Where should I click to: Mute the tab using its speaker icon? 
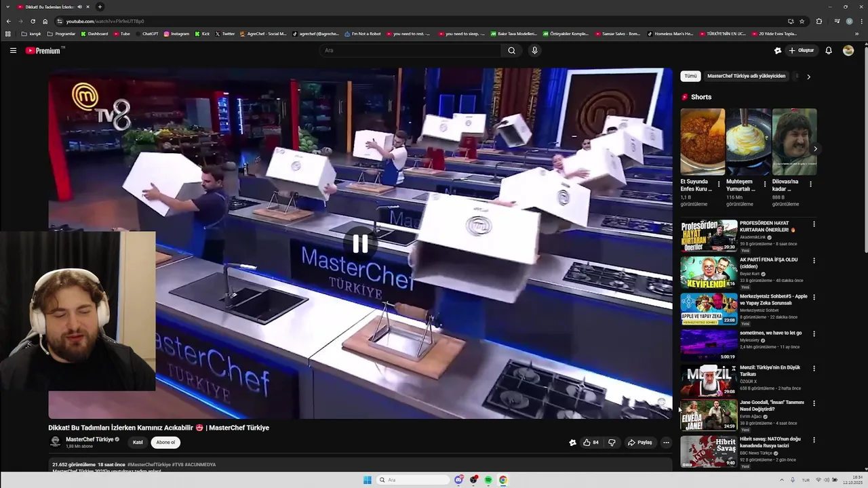coord(79,7)
